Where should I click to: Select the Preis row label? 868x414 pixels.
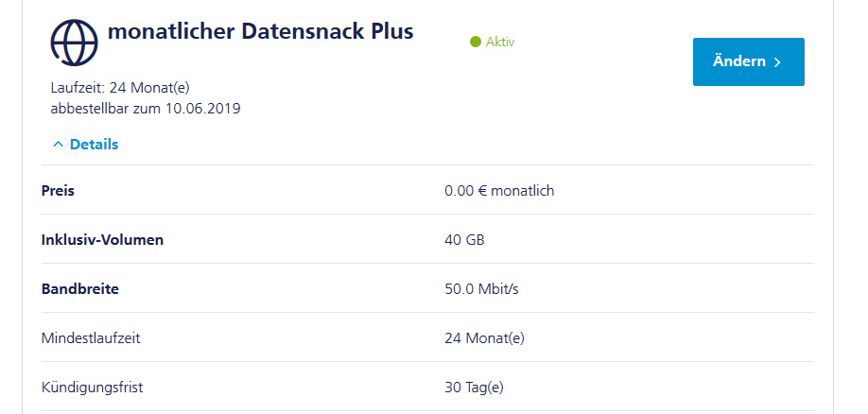coord(58,191)
